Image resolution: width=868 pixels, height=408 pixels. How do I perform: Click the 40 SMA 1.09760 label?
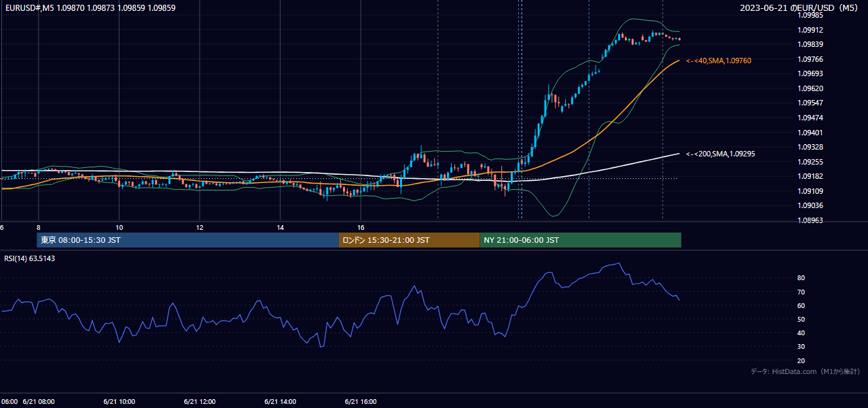[719, 61]
